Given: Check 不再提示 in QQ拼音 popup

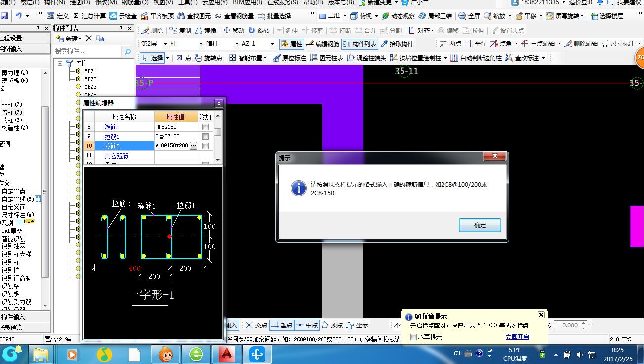Looking at the screenshot, I should click(414, 337).
